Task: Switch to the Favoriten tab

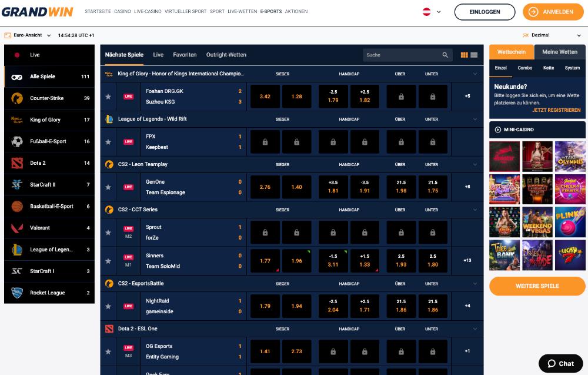Action: 185,55
